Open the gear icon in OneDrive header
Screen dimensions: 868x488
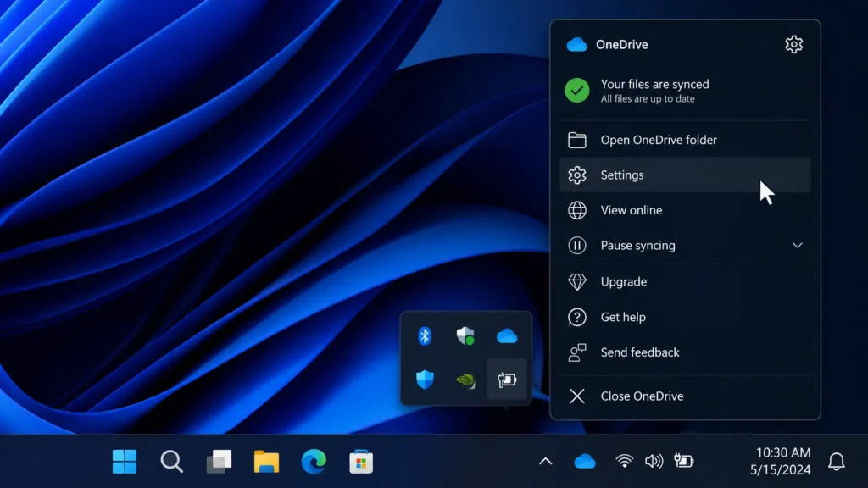tap(793, 44)
